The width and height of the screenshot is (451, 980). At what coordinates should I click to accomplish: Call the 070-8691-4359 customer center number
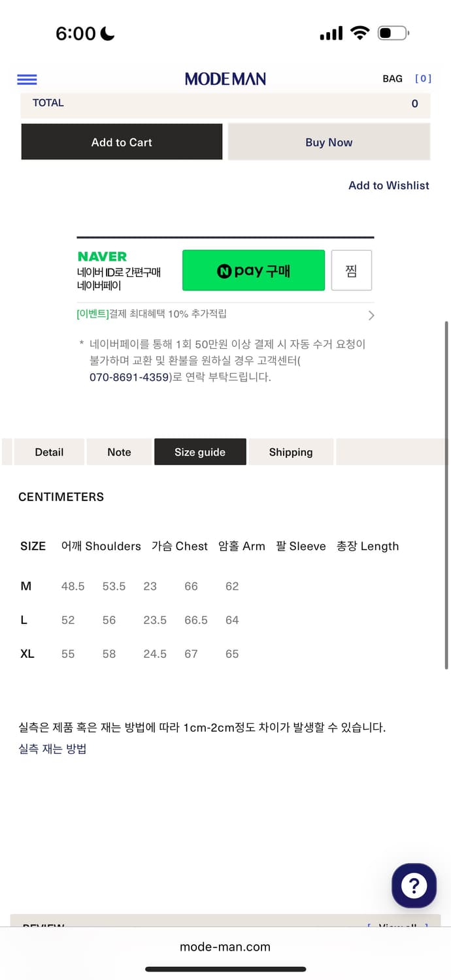128,377
